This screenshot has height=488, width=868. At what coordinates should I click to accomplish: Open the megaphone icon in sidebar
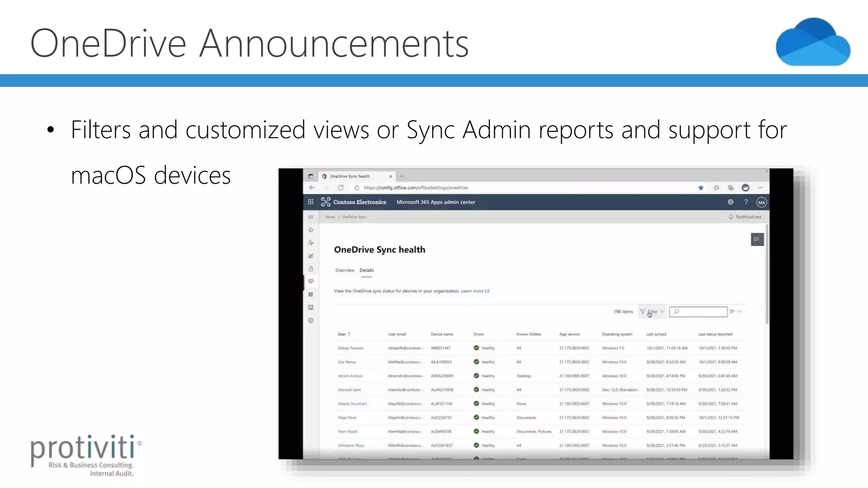point(311,256)
